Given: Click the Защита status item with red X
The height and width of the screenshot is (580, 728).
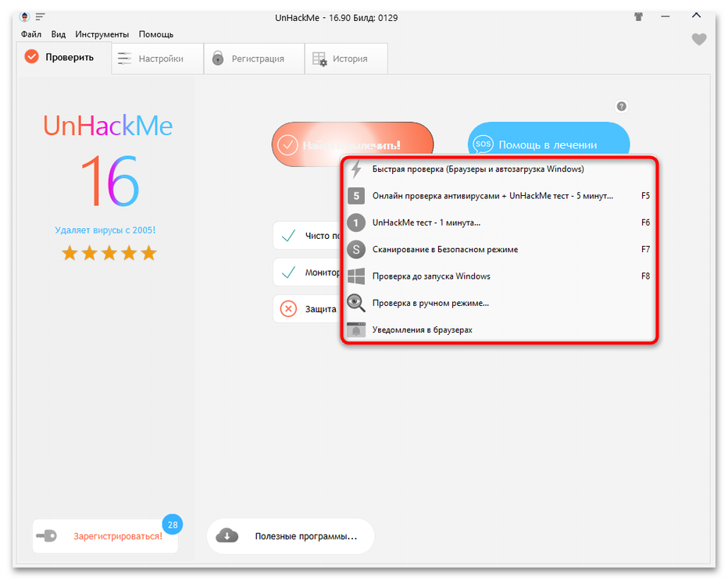Looking at the screenshot, I should click(307, 308).
